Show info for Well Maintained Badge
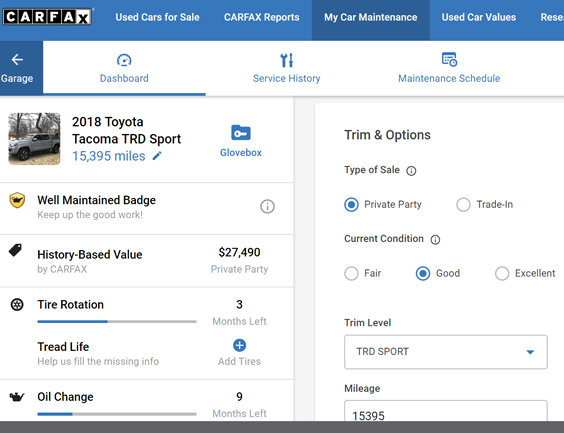This screenshot has height=433, width=564. [x=267, y=206]
